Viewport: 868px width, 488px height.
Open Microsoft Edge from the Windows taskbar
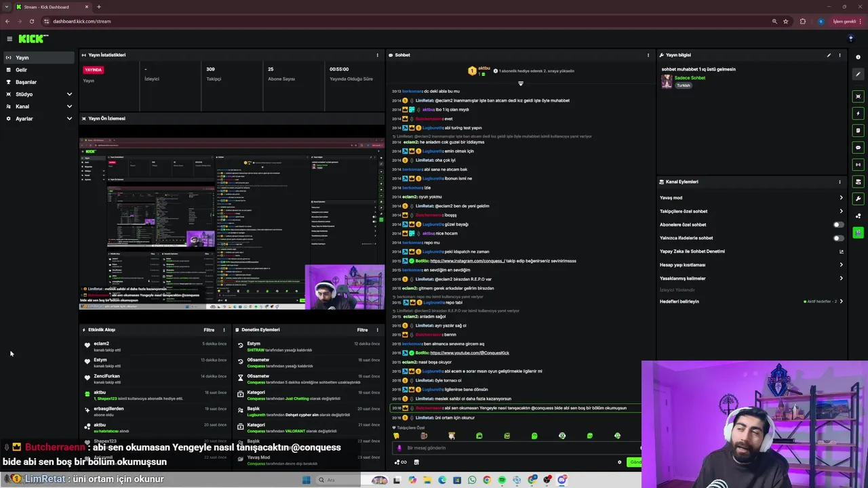coord(442,480)
